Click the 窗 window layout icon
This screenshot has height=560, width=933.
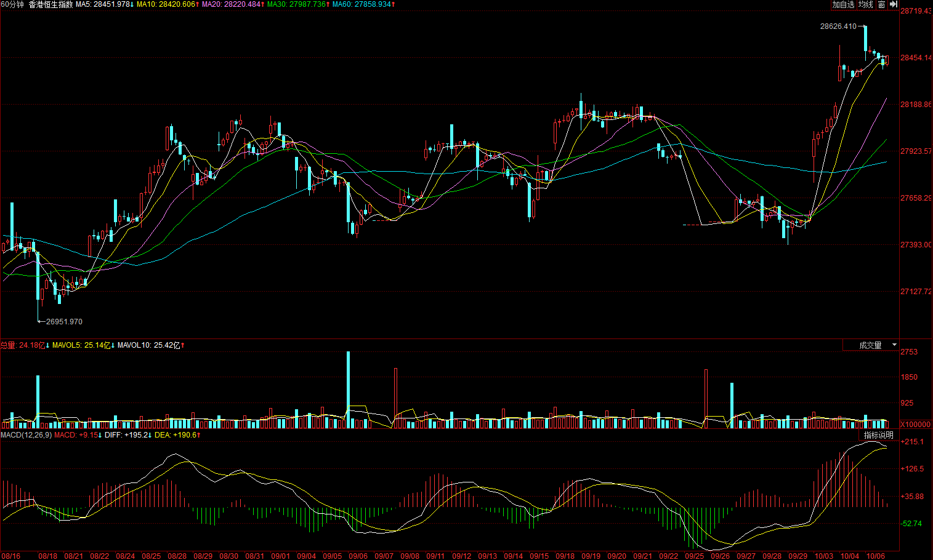pyautogui.click(x=881, y=5)
